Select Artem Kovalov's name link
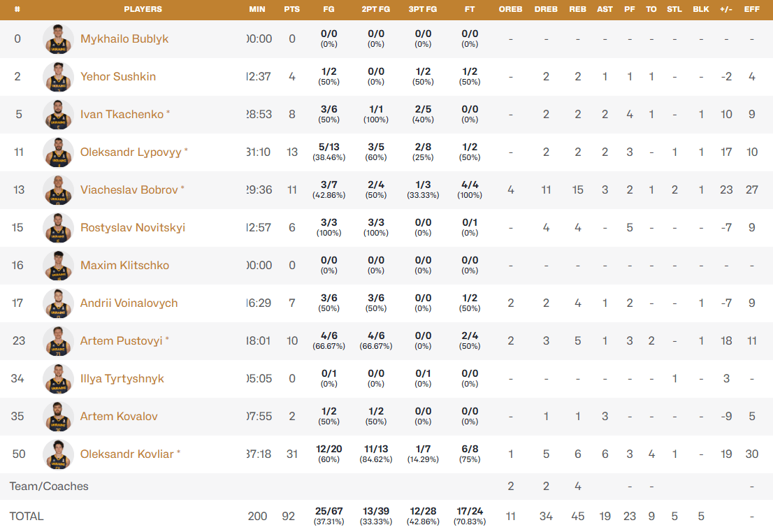773x532 pixels. pos(119,417)
